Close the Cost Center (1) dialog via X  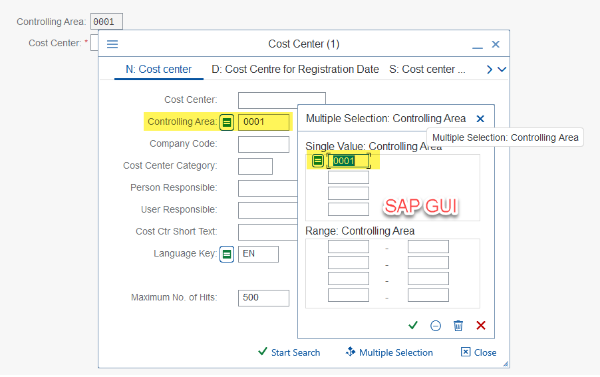496,44
